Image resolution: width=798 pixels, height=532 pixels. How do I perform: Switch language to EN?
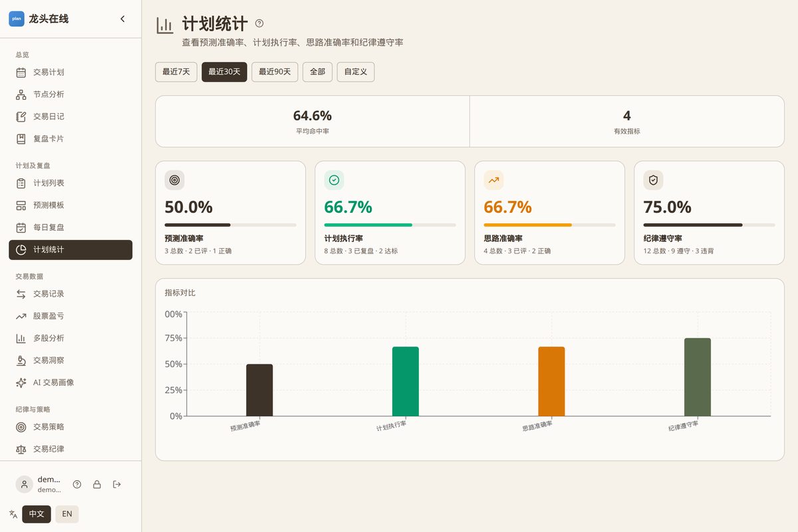[x=67, y=514]
